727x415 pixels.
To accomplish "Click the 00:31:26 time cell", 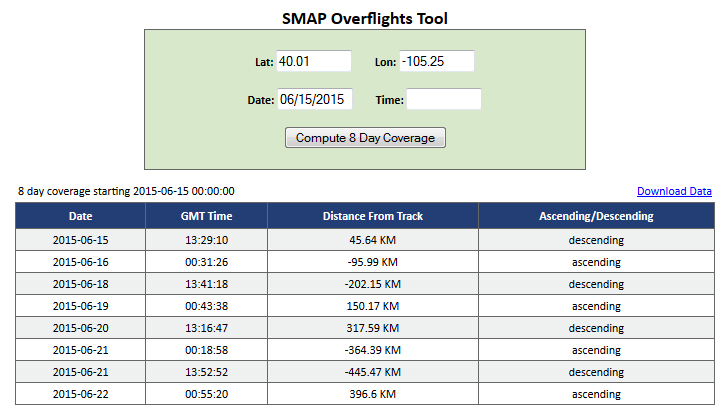I will pos(206,262).
